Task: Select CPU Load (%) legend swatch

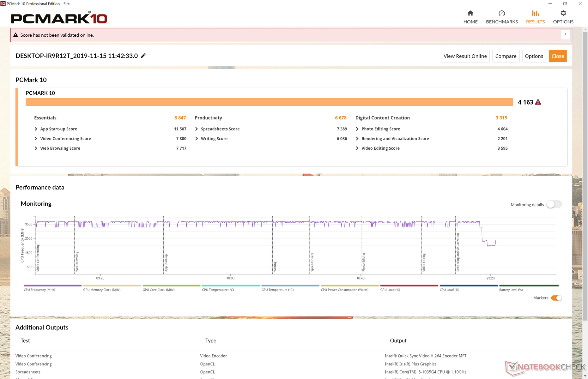Action: (x=469, y=286)
